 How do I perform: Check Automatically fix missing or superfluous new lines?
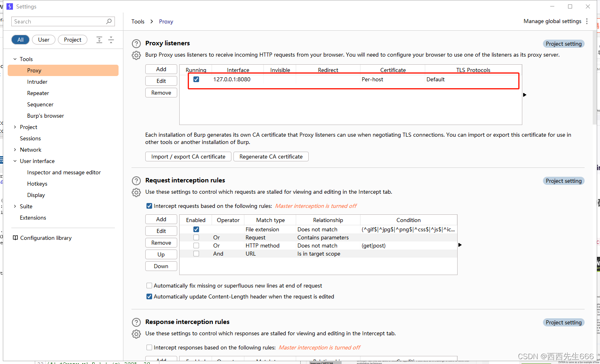[149, 286]
